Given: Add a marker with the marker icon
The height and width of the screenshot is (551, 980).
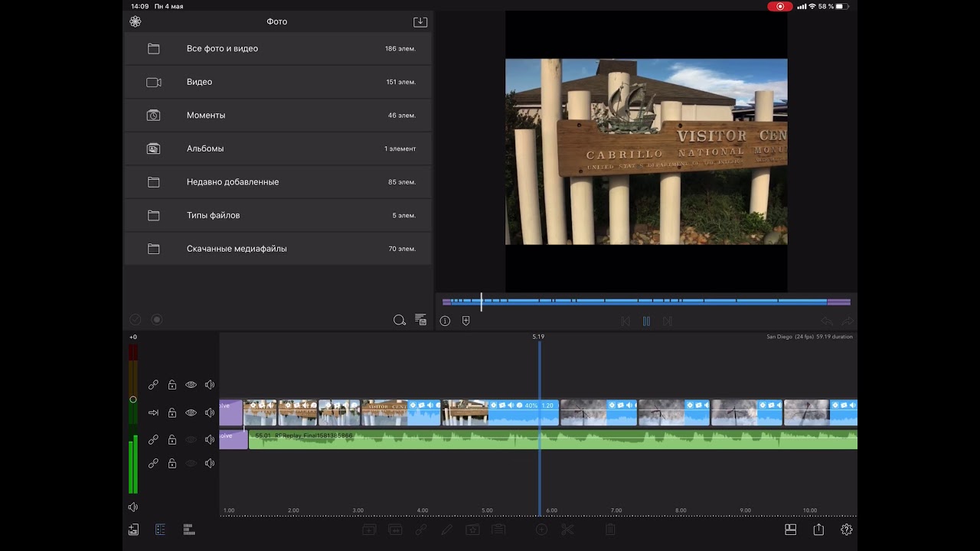Looking at the screenshot, I should coord(465,321).
